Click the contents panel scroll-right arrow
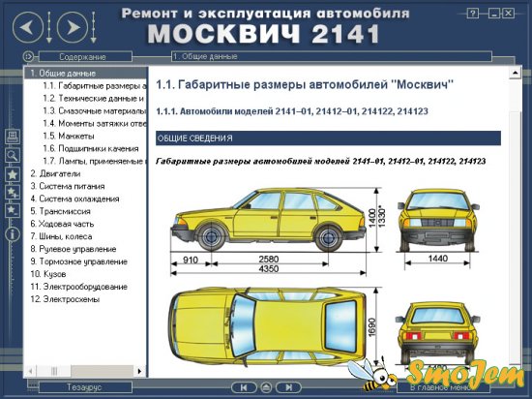 click(x=140, y=371)
